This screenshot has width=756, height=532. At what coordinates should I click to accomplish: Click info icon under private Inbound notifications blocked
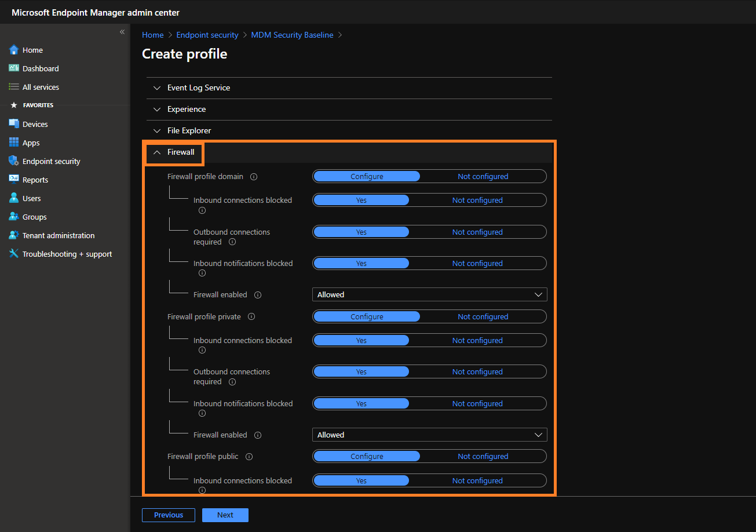click(202, 413)
